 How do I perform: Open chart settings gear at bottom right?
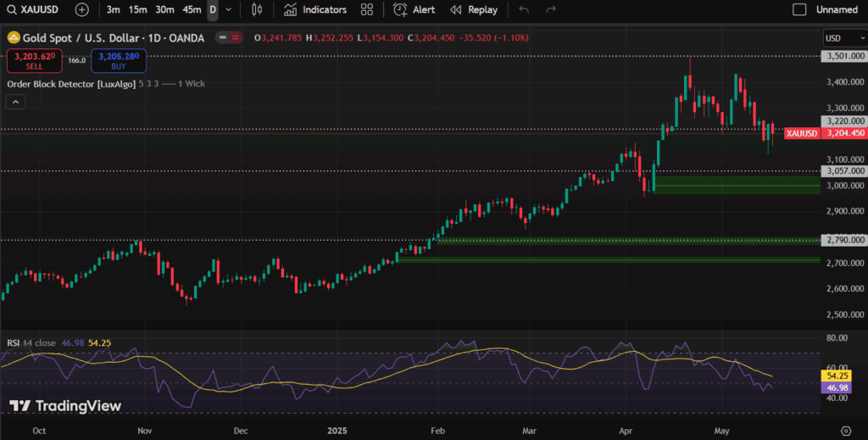pyautogui.click(x=846, y=431)
